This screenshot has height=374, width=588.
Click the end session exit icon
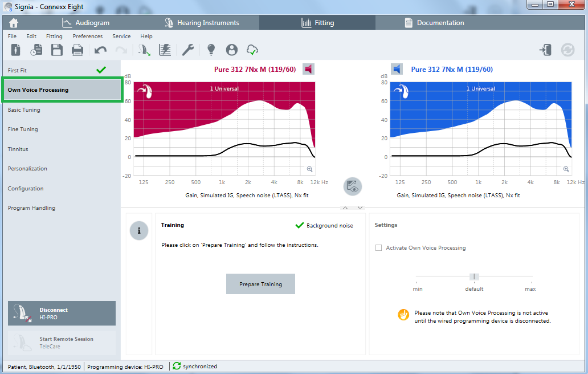coord(545,50)
